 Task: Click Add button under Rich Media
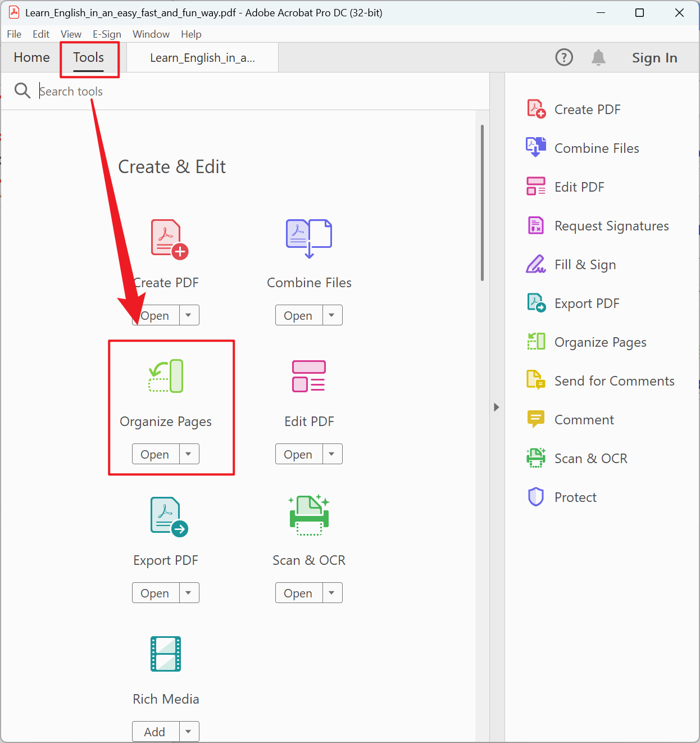156,732
